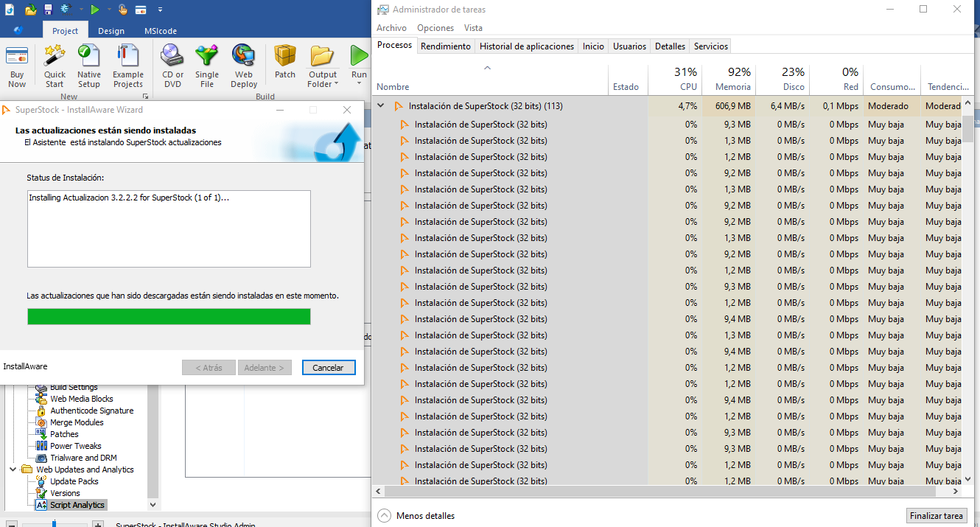Select Web Media Blocks in the tree
This screenshot has width=980, height=527.
[82, 399]
